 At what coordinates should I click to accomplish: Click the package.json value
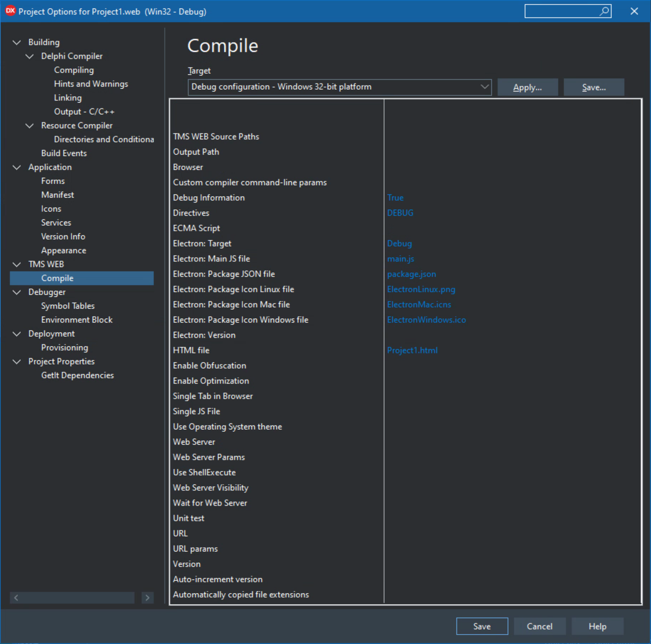pyautogui.click(x=411, y=274)
